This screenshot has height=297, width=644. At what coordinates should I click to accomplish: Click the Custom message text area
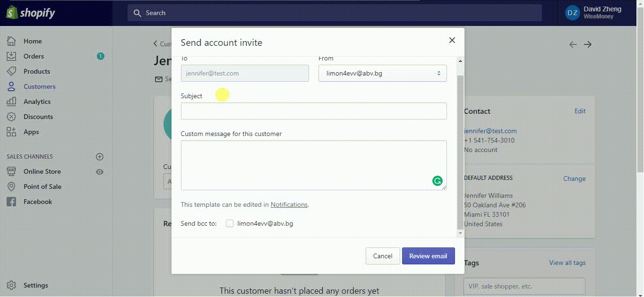[314, 165]
